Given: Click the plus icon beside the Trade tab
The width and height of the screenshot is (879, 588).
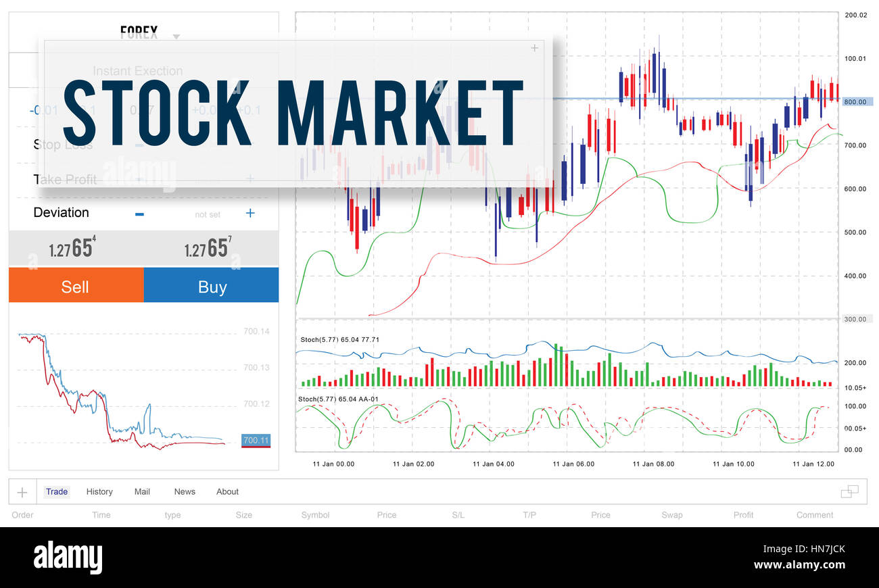Looking at the screenshot, I should (x=22, y=492).
